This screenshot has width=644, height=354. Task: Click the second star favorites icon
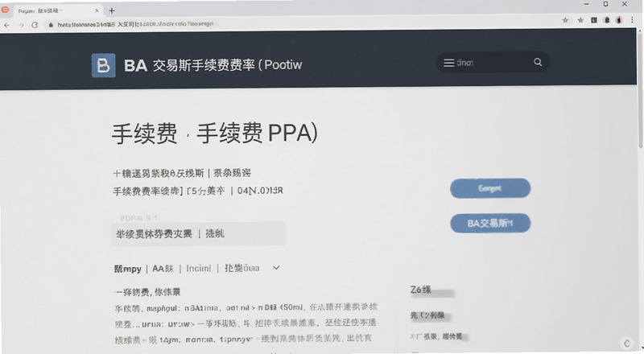click(580, 20)
